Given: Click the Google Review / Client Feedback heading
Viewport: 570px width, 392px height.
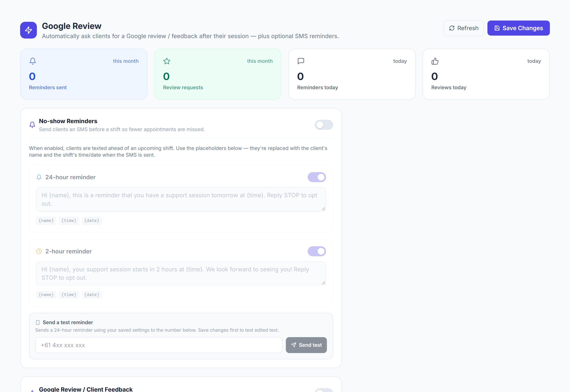Looking at the screenshot, I should click(86, 389).
